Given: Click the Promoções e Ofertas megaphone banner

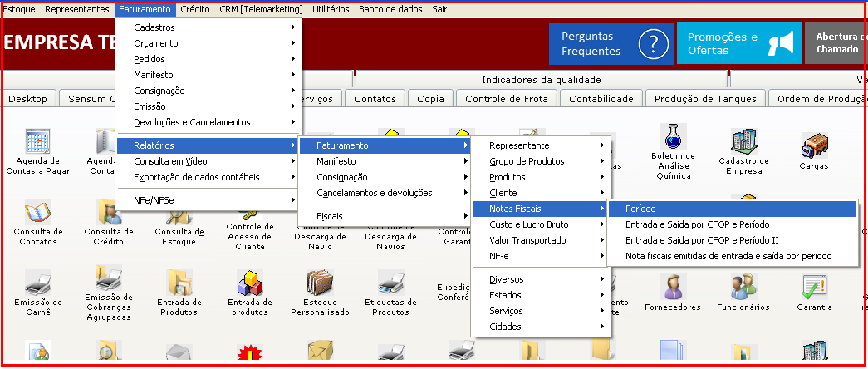Looking at the screenshot, I should 739,44.
